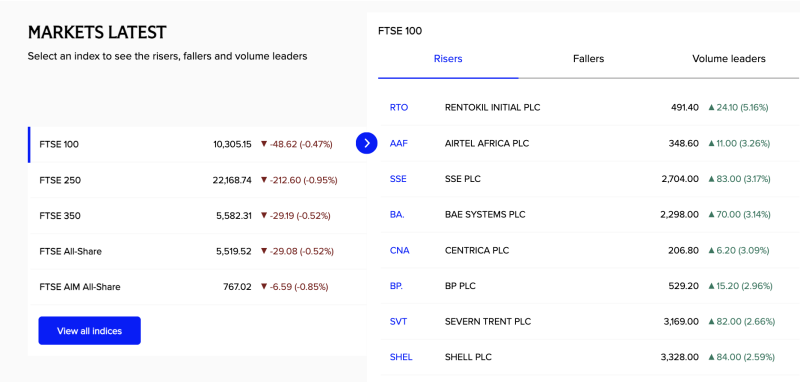Click Airtel Africa price 348.60
Viewport: 800px width, 382px height.
click(x=684, y=143)
